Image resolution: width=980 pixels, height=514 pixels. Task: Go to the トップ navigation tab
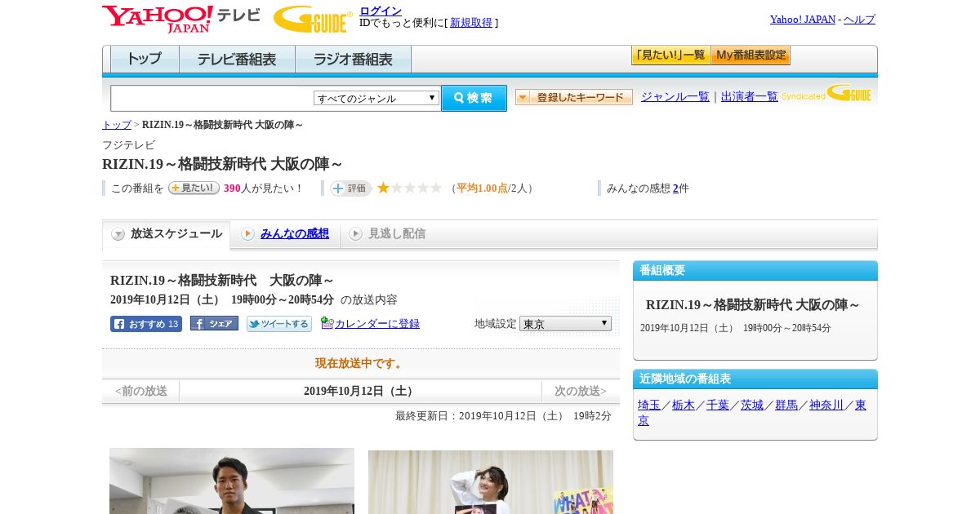coord(145,59)
